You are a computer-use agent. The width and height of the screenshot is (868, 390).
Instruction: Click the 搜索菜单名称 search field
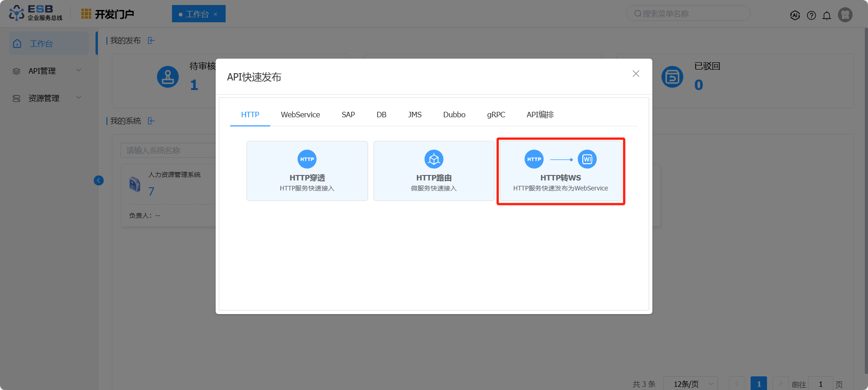pyautogui.click(x=691, y=14)
